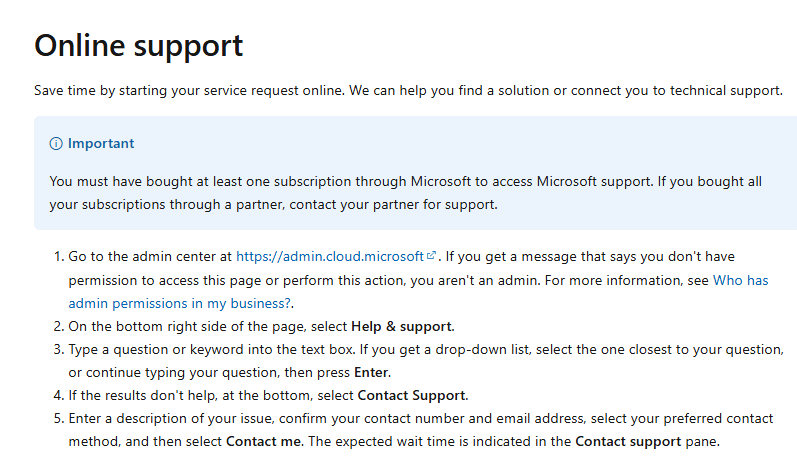Open the admin.cloud.microsoft link
Screen dimensions: 797x460
[330, 256]
